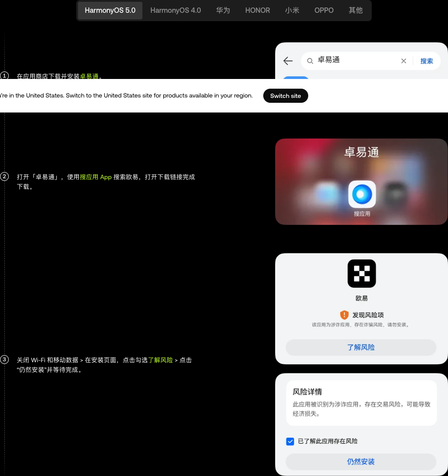Open the 其他 tab

point(355,10)
